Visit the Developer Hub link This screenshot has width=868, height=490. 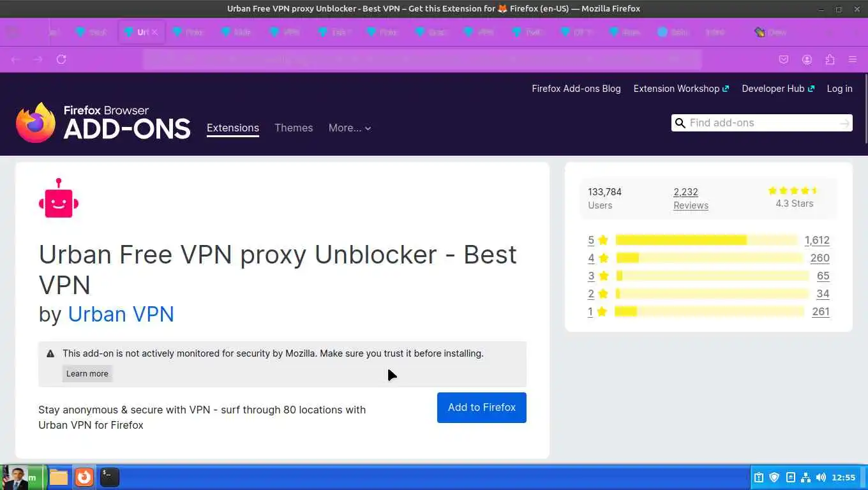(778, 89)
